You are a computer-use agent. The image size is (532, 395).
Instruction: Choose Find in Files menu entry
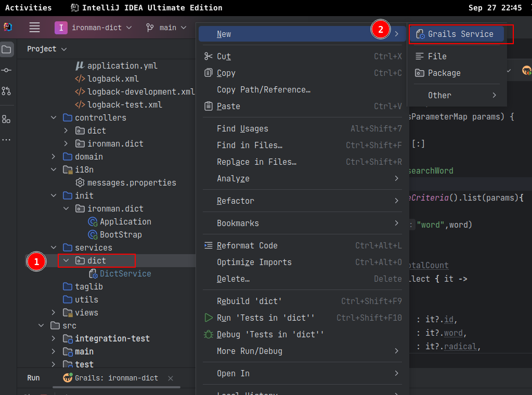coord(303,145)
